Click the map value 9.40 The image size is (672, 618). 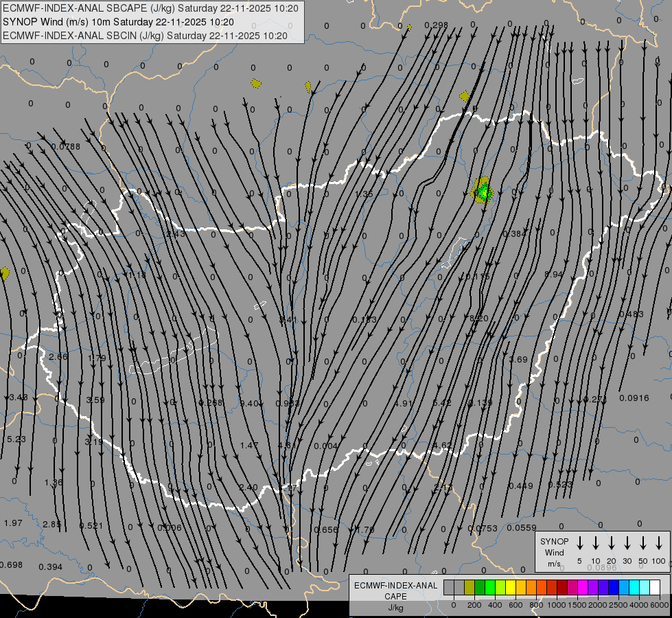pos(249,403)
